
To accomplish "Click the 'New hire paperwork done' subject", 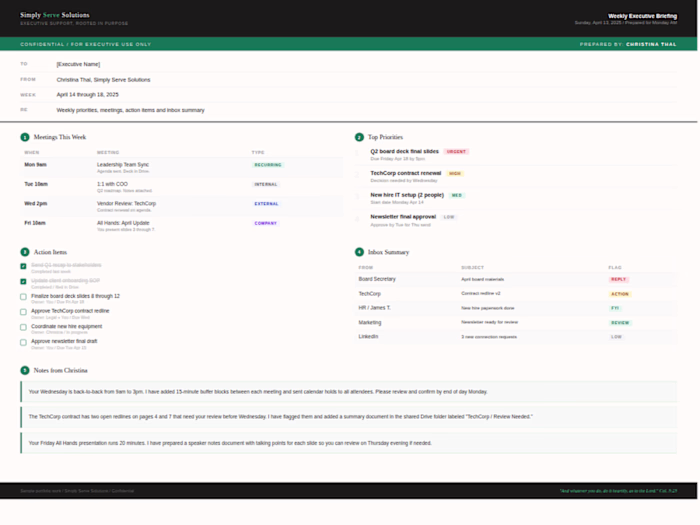I will coord(488,308).
